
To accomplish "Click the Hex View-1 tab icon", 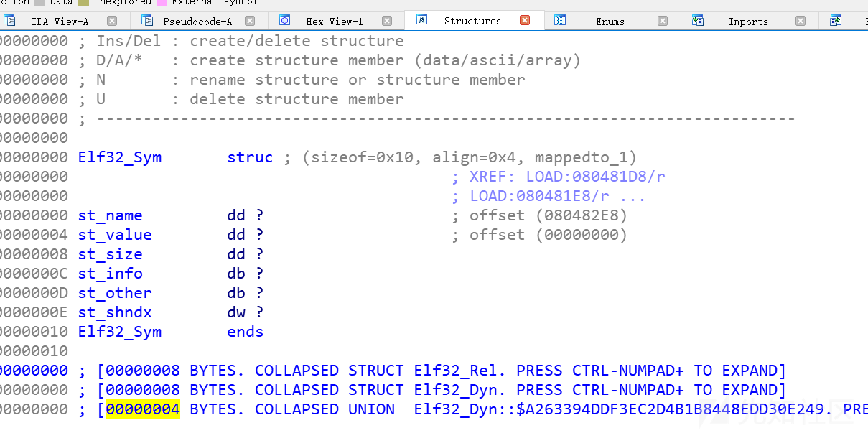I will pyautogui.click(x=284, y=21).
